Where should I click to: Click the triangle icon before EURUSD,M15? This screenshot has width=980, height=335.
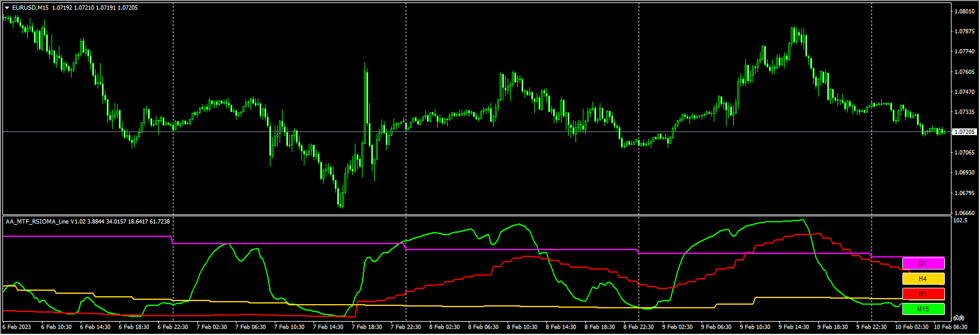coord(7,8)
